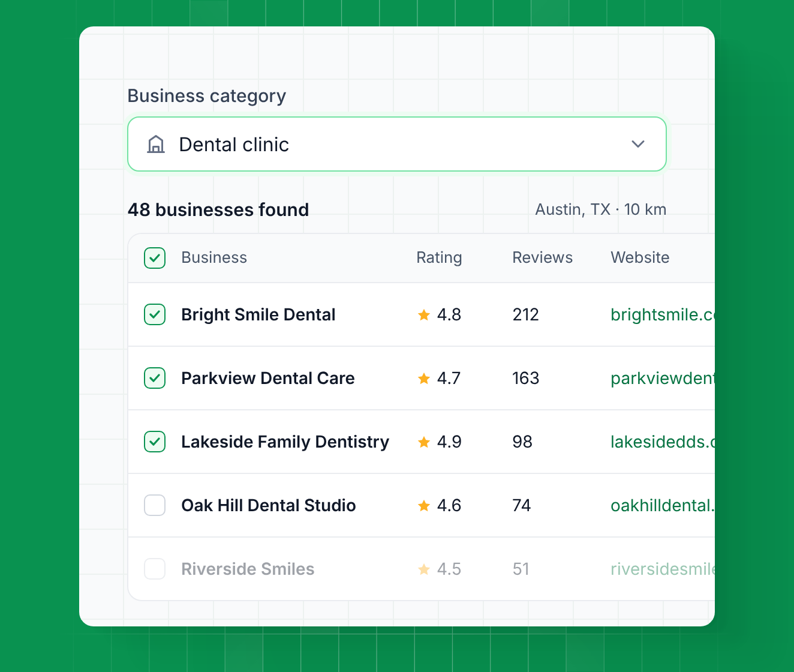This screenshot has width=794, height=672.
Task: Visit the parkviewdental website link
Action: point(663,378)
